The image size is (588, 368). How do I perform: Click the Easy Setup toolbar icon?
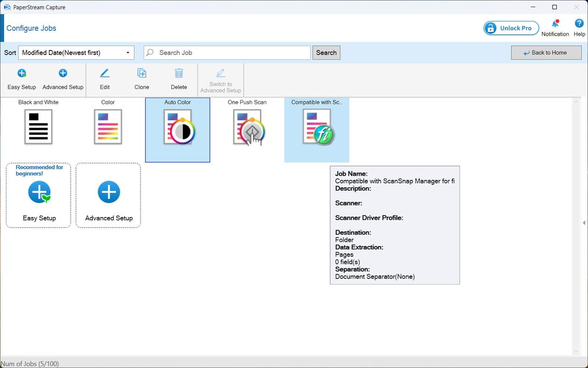[22, 73]
